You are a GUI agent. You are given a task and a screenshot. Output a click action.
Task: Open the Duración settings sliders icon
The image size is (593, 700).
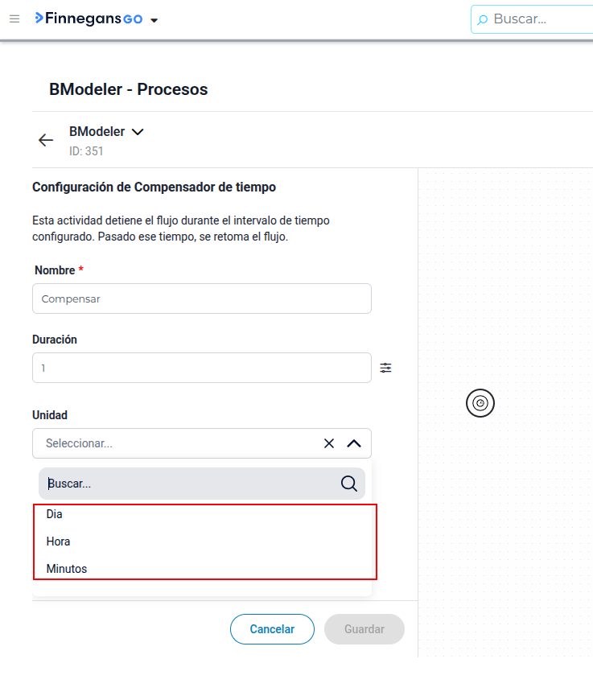click(x=385, y=368)
